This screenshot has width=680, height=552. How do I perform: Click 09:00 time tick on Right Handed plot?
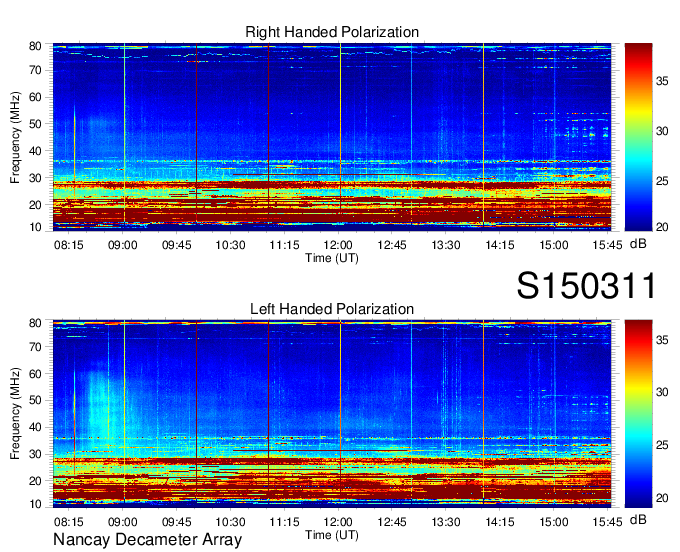coord(123,245)
